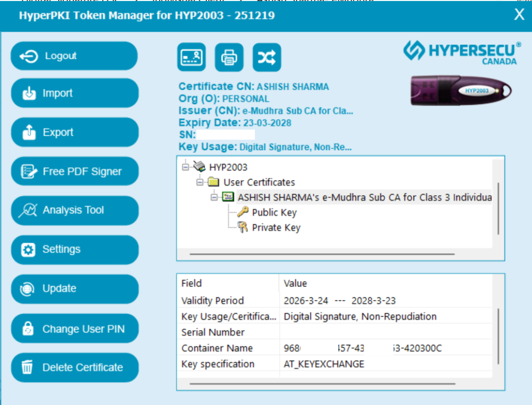Log out using the Logout button
Viewport: 532px width, 405px height.
click(74, 56)
